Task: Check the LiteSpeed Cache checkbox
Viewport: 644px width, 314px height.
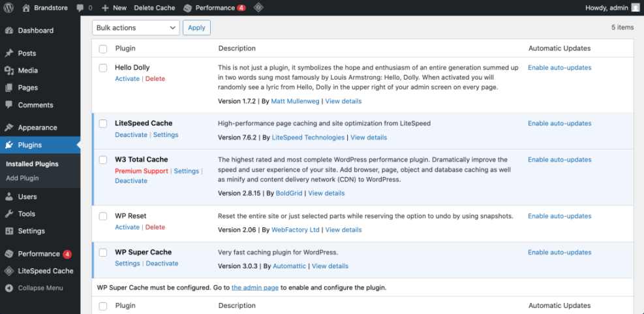Action: click(x=103, y=123)
